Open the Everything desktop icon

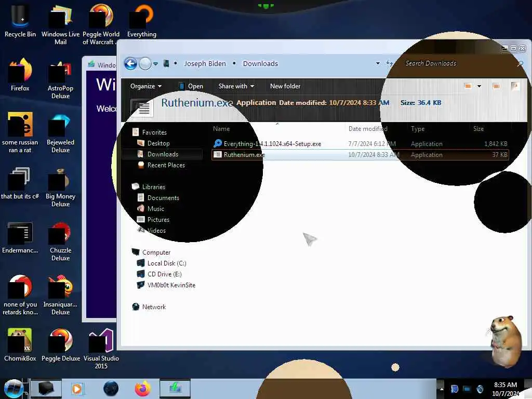pyautogui.click(x=141, y=20)
